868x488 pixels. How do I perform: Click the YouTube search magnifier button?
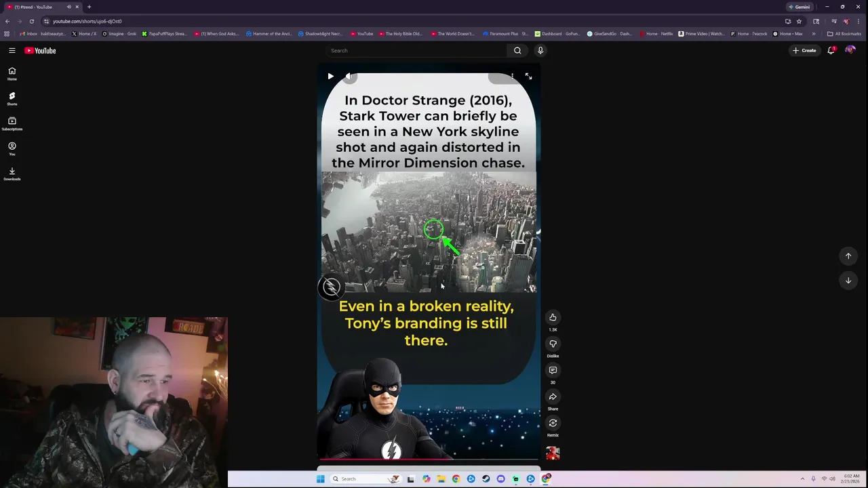517,50
